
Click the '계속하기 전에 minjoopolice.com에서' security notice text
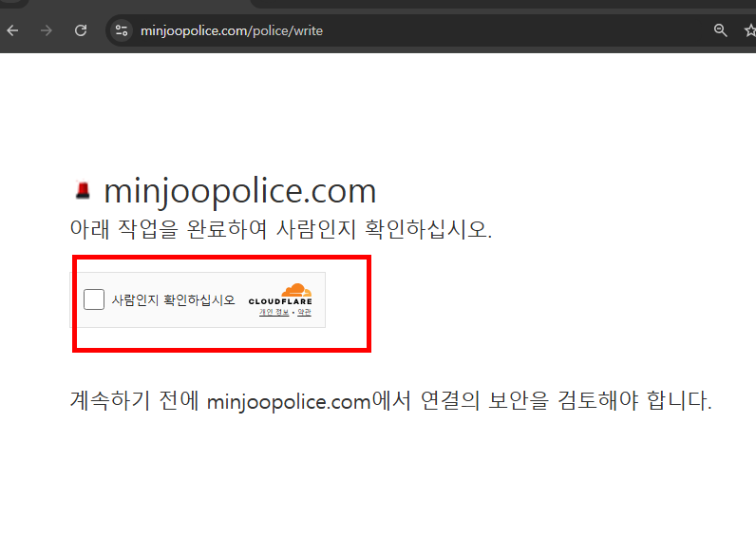coord(240,400)
